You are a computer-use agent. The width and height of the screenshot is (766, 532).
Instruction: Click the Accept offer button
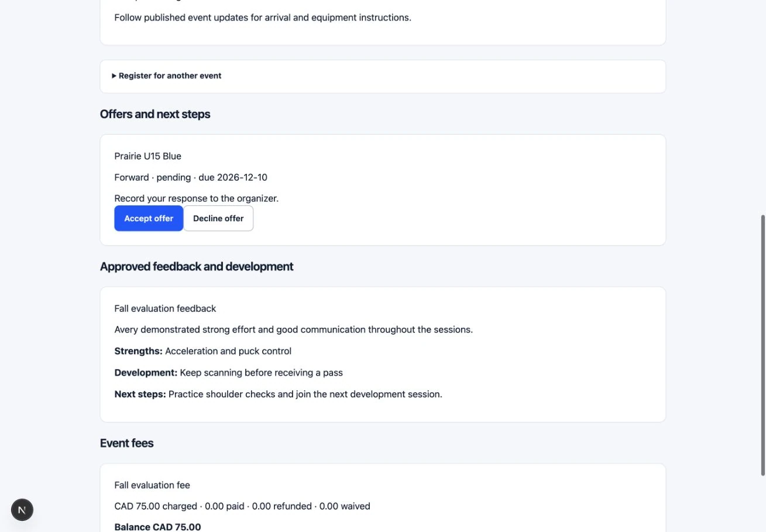click(x=149, y=218)
